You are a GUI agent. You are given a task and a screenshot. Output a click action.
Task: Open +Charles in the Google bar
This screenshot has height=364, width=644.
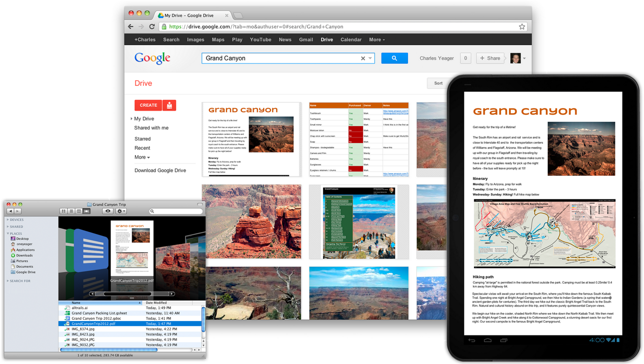145,40
